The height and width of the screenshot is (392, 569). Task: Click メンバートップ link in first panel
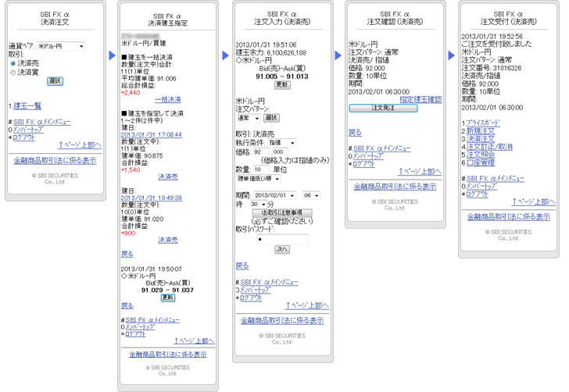point(28,130)
